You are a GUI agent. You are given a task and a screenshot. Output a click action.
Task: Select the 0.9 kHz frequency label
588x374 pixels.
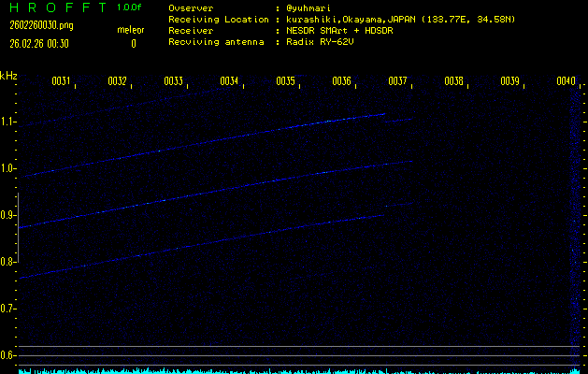[x=8, y=215]
